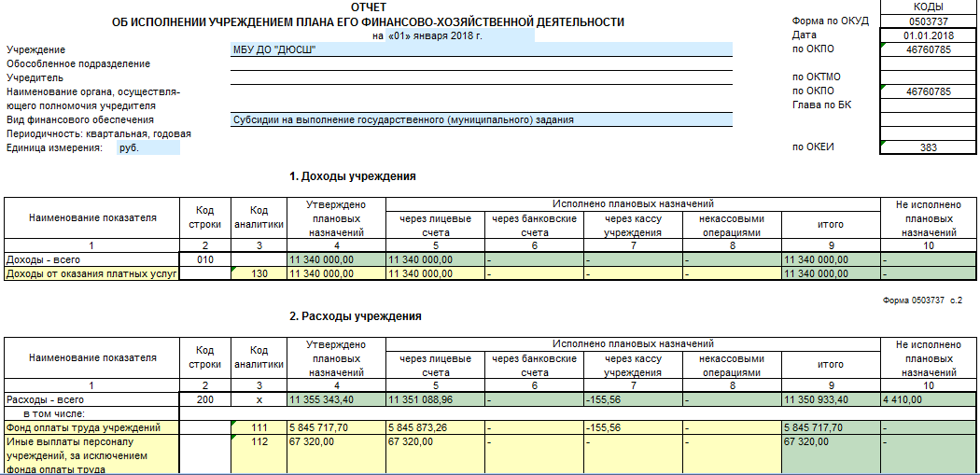Click the ОТЧЕТ title text
The image size is (980, 475).
(369, 8)
